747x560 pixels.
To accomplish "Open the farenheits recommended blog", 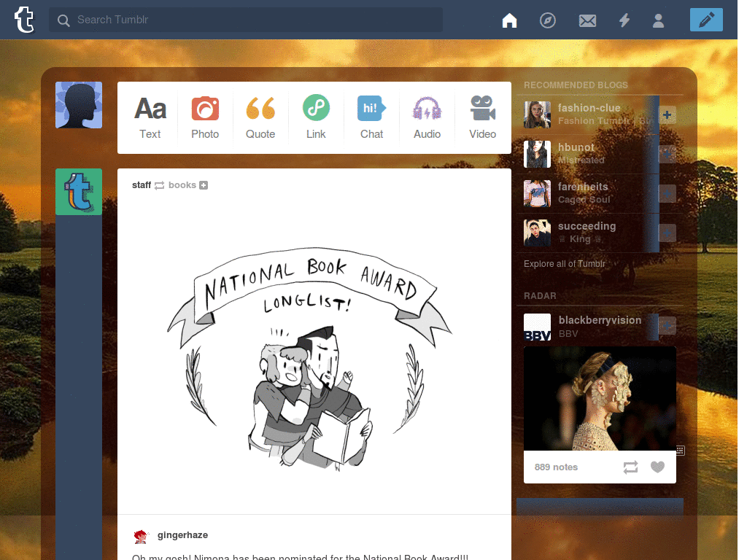I will 583,187.
